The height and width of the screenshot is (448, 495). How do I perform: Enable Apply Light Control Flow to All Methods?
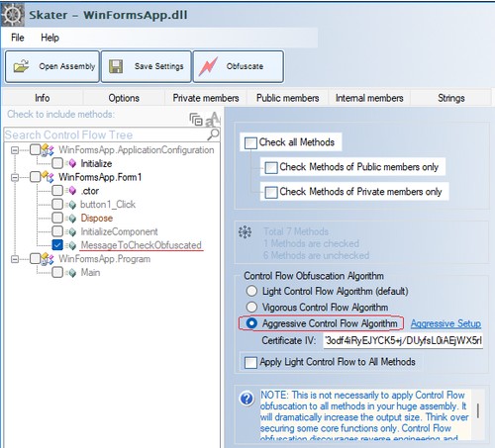[x=250, y=362]
